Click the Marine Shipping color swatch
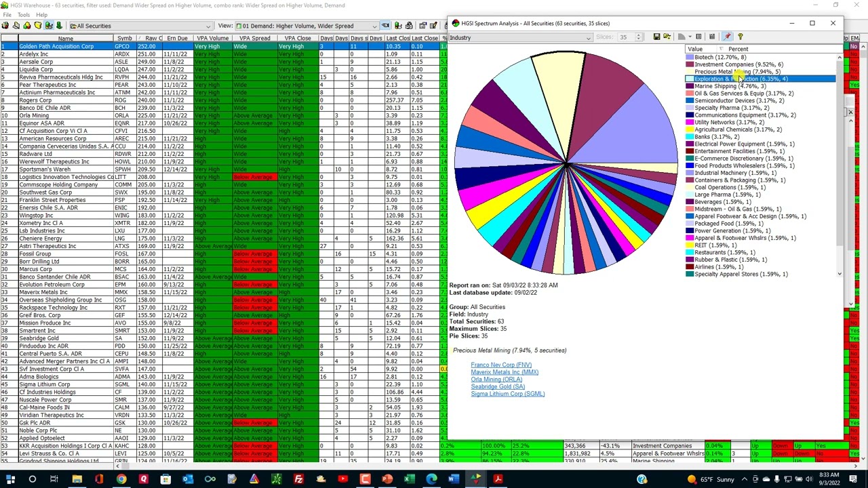The width and height of the screenshot is (868, 488). pyautogui.click(x=690, y=86)
